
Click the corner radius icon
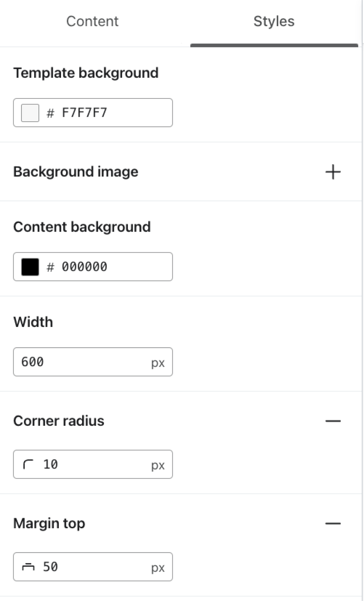[28, 464]
